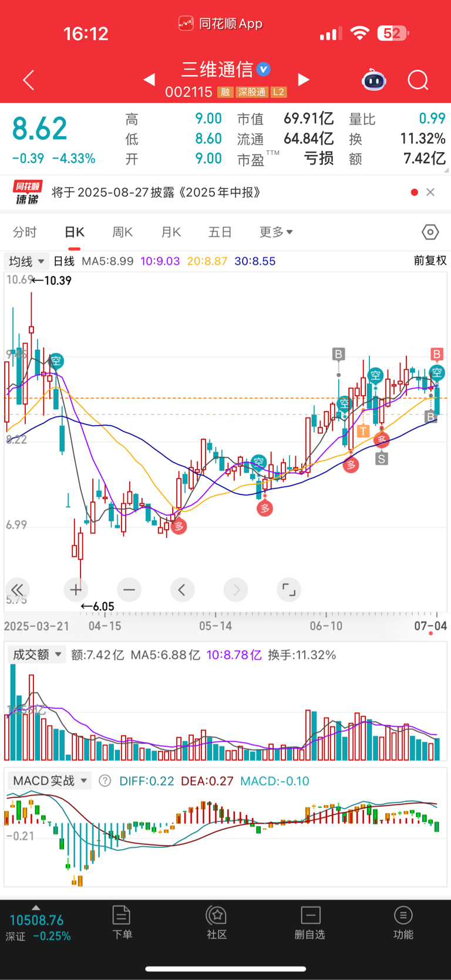
Task: Open the 成交额 indicator dropdown
Action: [36, 655]
